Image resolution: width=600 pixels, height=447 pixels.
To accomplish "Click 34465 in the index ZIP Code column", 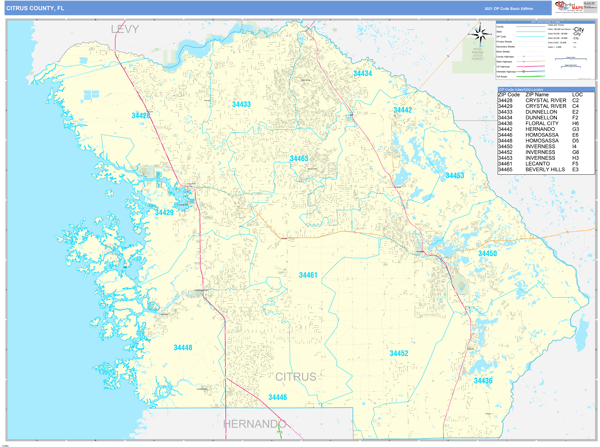I will click(x=505, y=169).
